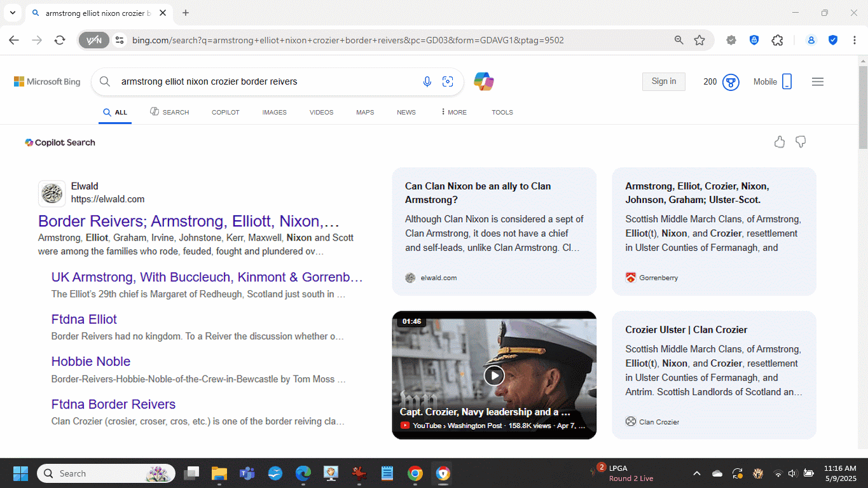Open the browser extensions puzzle icon
The width and height of the screenshot is (868, 488).
(777, 40)
